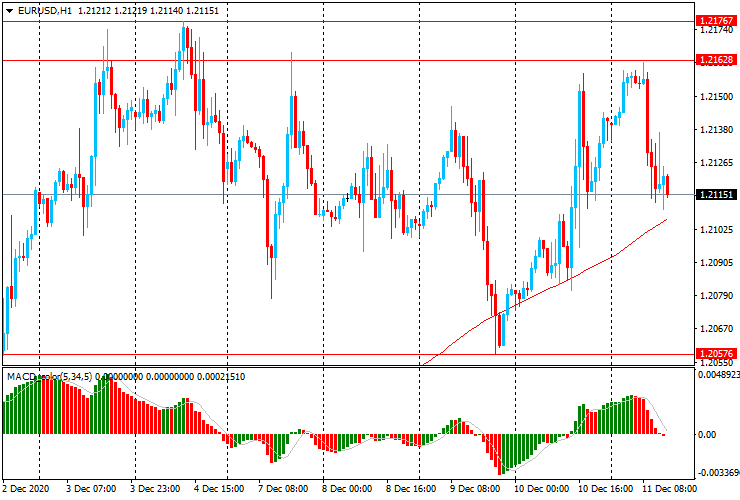
Task: Click the black current price tag 1.21151
Action: pos(716,195)
